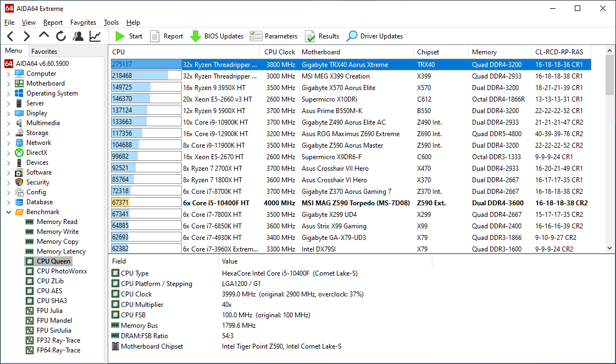Click the graph chart toolbar icon
616x364 pixels.
95,36
